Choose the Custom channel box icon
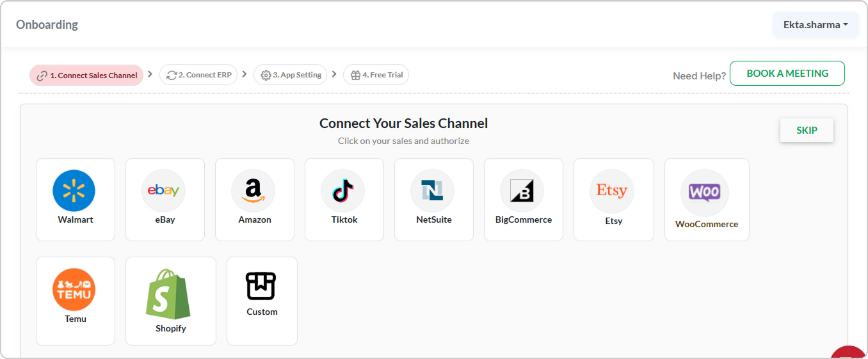This screenshot has width=868, height=359. point(261,286)
